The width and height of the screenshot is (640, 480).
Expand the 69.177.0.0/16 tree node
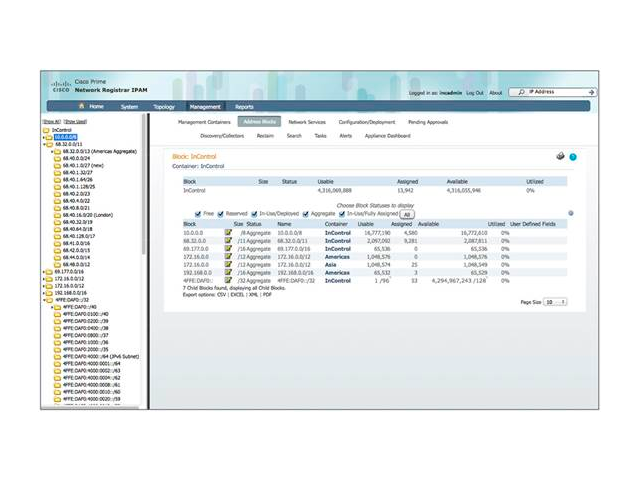pyautogui.click(x=43, y=271)
